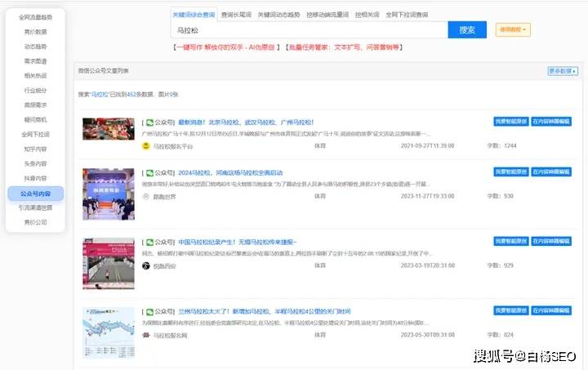Select 竞价数据 in the sidebar
588x370 pixels.
36,32
